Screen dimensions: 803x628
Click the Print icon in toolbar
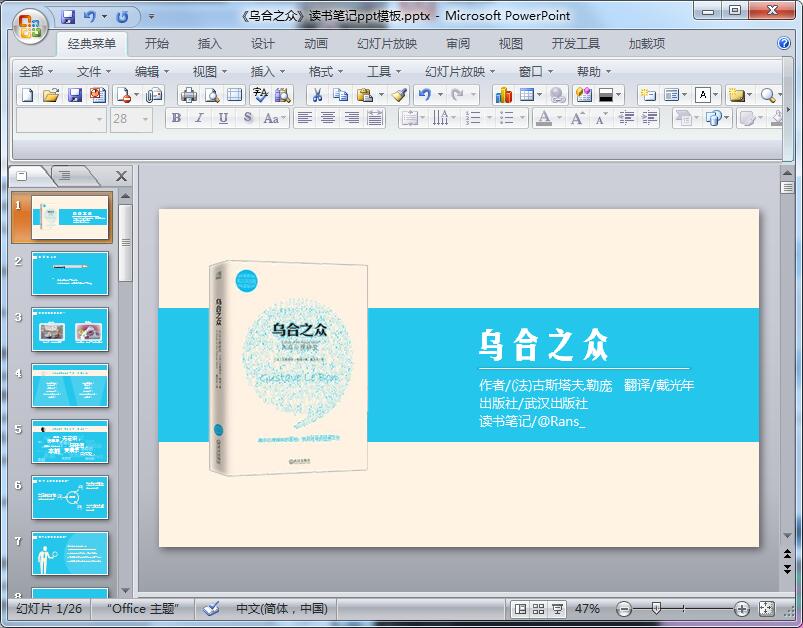(188, 95)
